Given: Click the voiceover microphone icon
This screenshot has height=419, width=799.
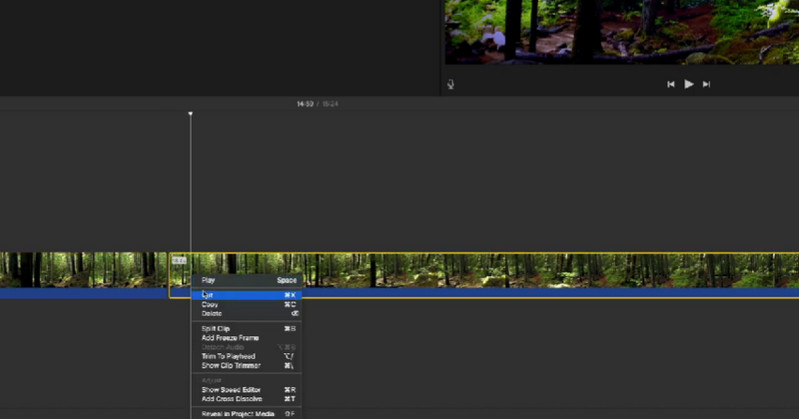Looking at the screenshot, I should coord(450,85).
